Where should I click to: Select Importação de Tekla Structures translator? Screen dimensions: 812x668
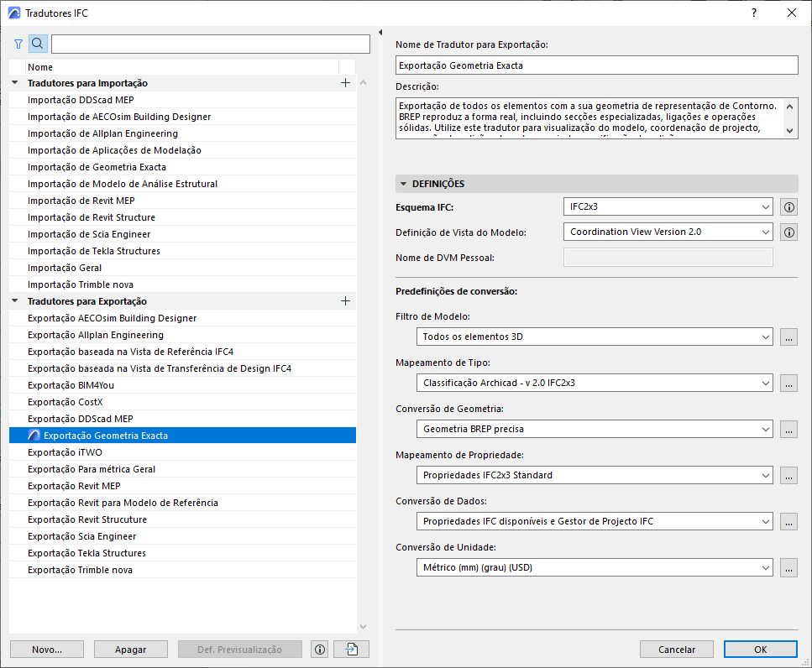(x=94, y=251)
